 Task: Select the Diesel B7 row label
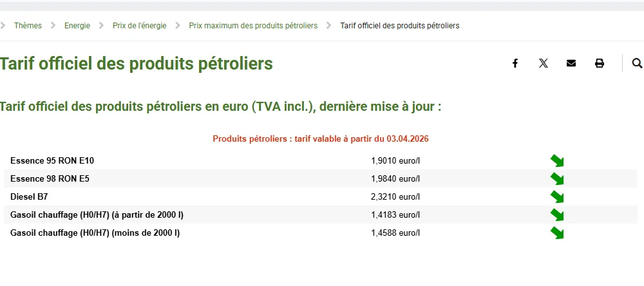29,196
